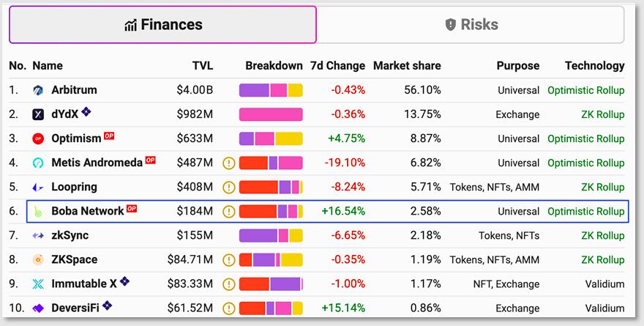Click Arbitrum's purple breakdown bar segment
Image resolution: width=644 pixels, height=326 pixels.
[x=254, y=90]
